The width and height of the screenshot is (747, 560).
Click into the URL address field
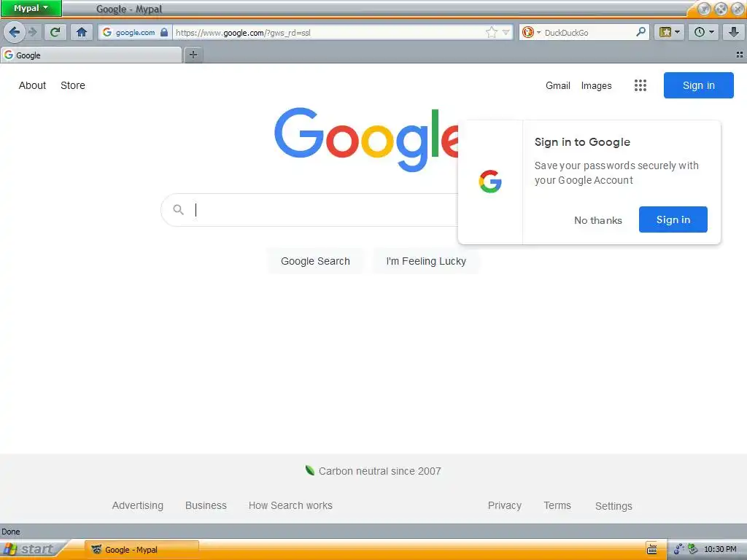click(x=329, y=32)
